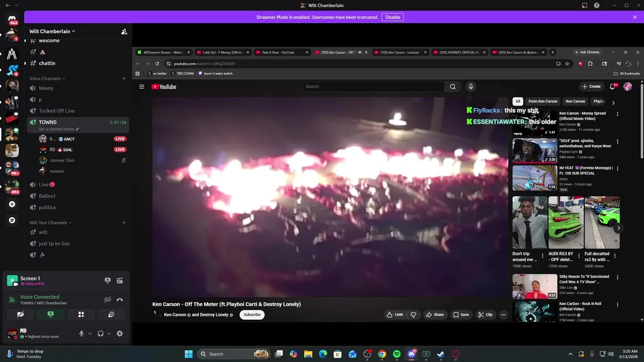
Task: Open File Explorer from the taskbar
Action: coord(308,354)
